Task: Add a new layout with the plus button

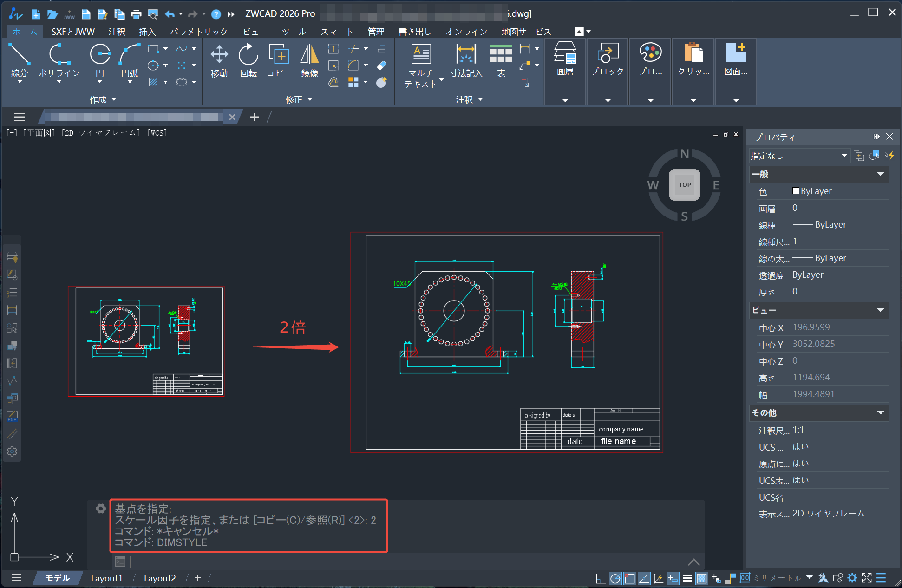Action: (197, 578)
